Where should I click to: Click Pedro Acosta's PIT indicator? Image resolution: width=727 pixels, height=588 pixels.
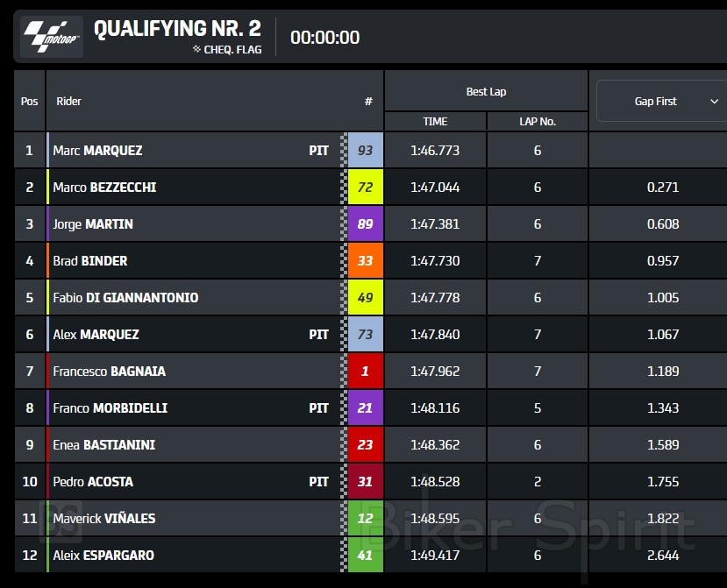[x=319, y=482]
